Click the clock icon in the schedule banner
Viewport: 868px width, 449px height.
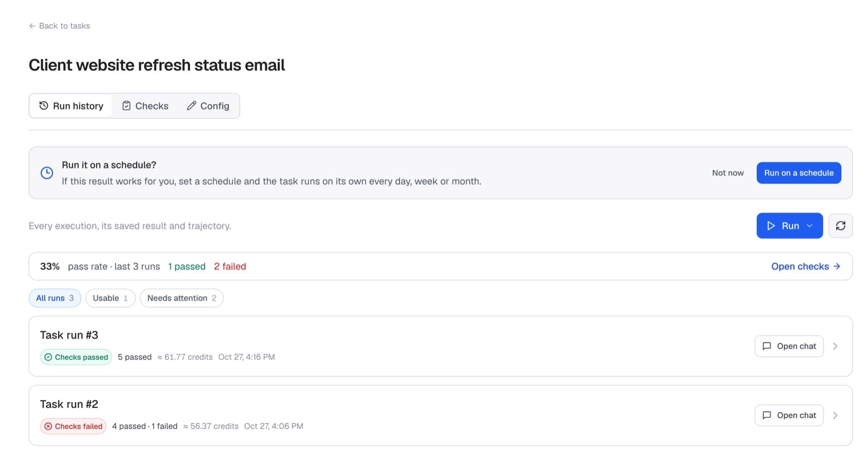[47, 173]
